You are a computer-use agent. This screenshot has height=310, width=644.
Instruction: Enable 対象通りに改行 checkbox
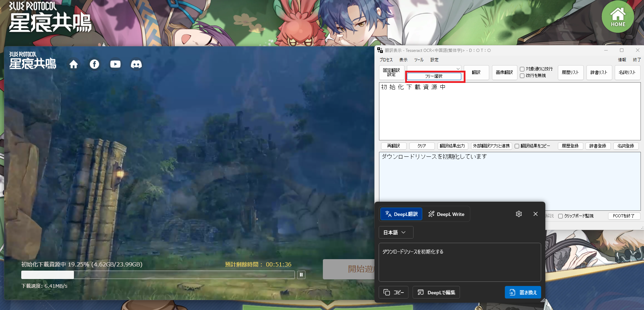522,69
